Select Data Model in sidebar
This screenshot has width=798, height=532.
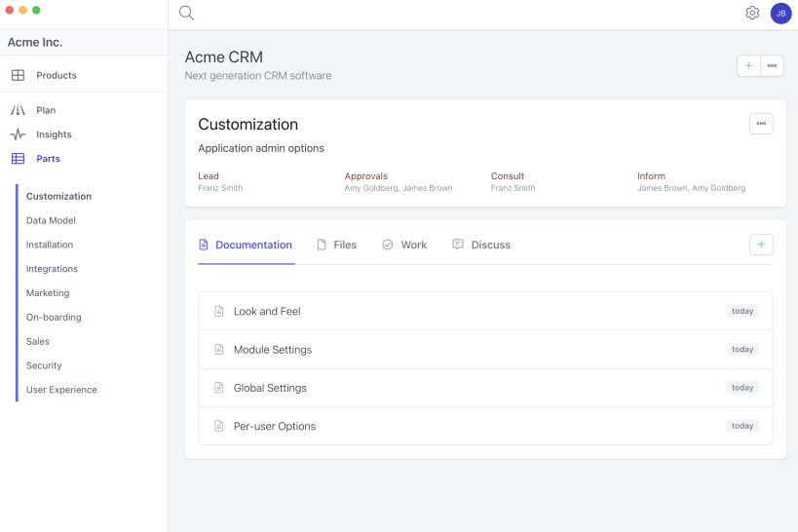click(x=51, y=220)
